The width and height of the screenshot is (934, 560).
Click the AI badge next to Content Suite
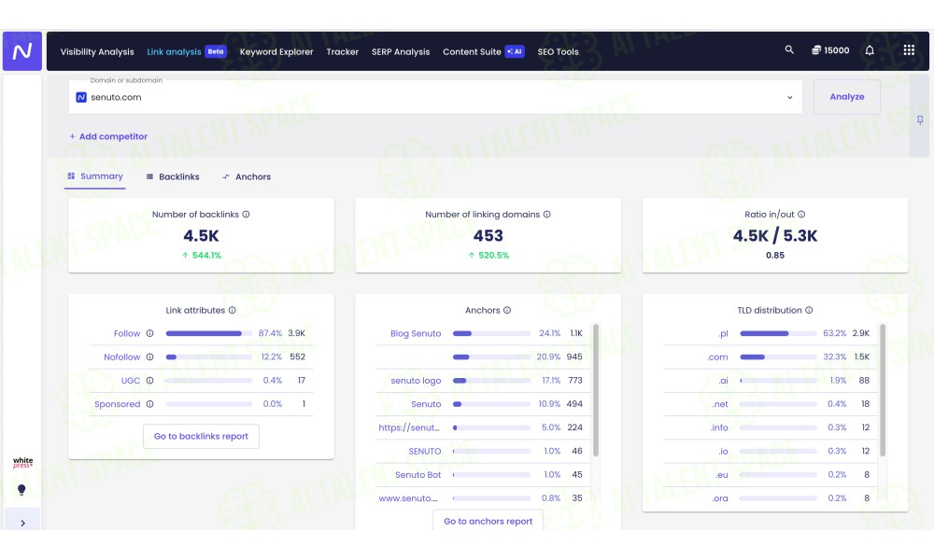click(x=515, y=51)
